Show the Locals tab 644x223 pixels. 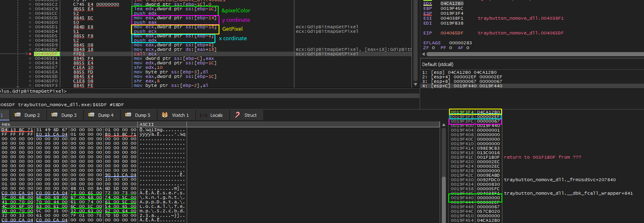coord(212,115)
